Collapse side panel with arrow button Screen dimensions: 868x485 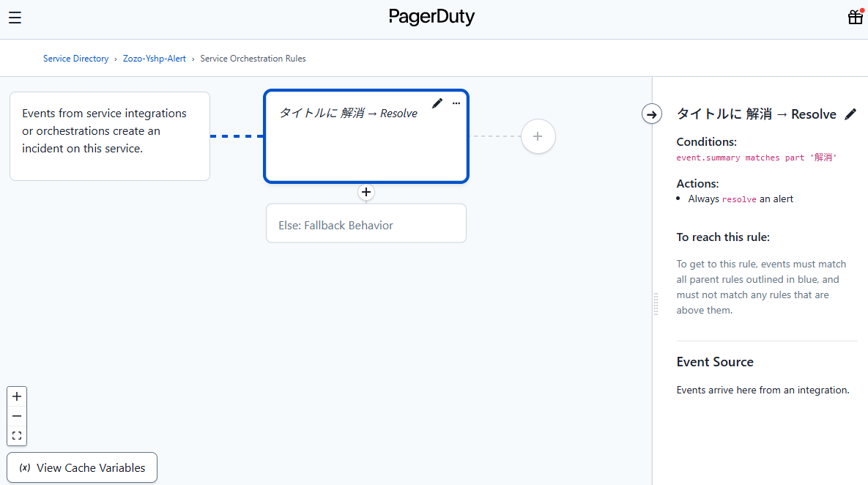[652, 114]
